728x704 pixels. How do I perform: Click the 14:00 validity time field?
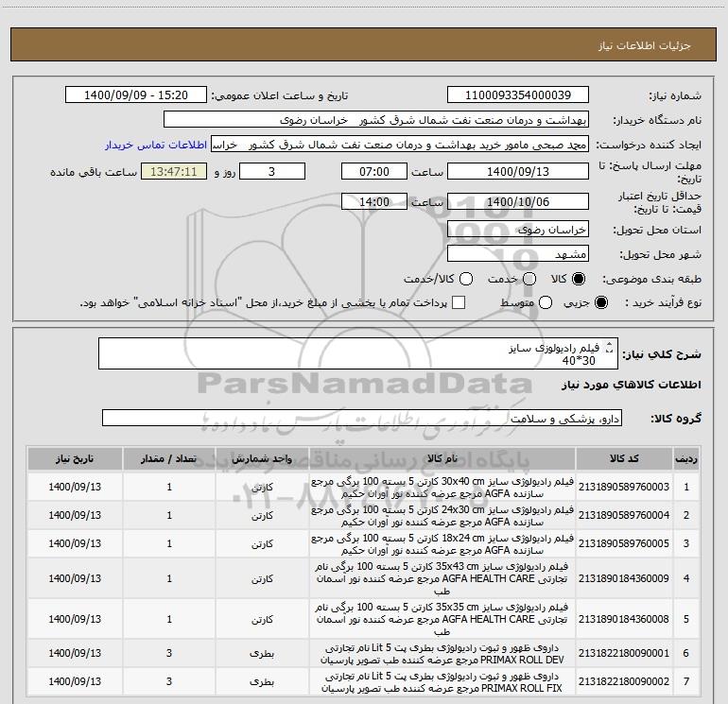(x=374, y=202)
